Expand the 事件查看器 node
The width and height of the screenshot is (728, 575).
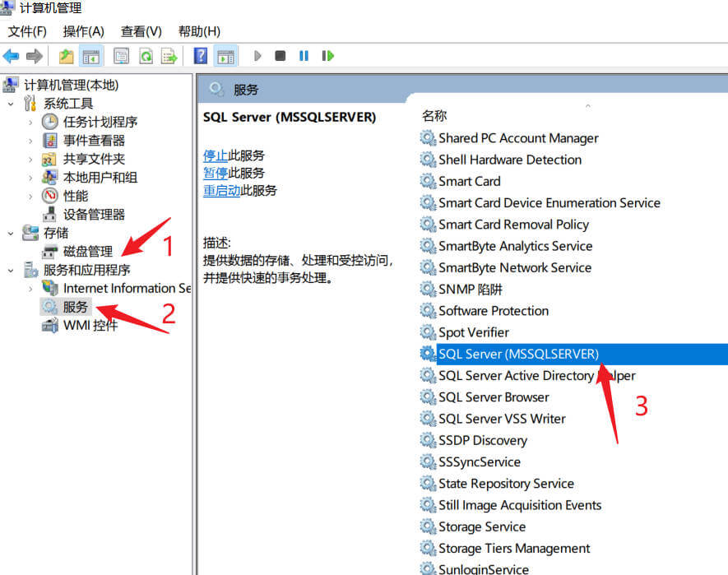coord(30,141)
